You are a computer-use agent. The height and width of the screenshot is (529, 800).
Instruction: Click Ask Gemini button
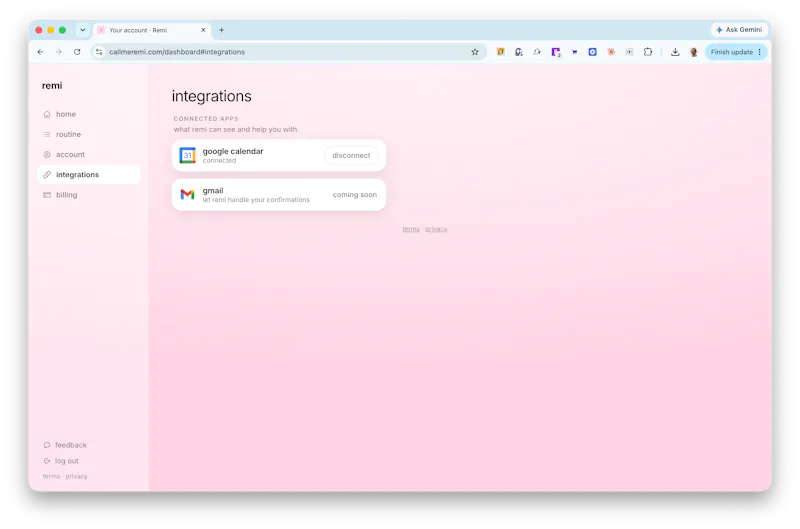click(x=739, y=30)
